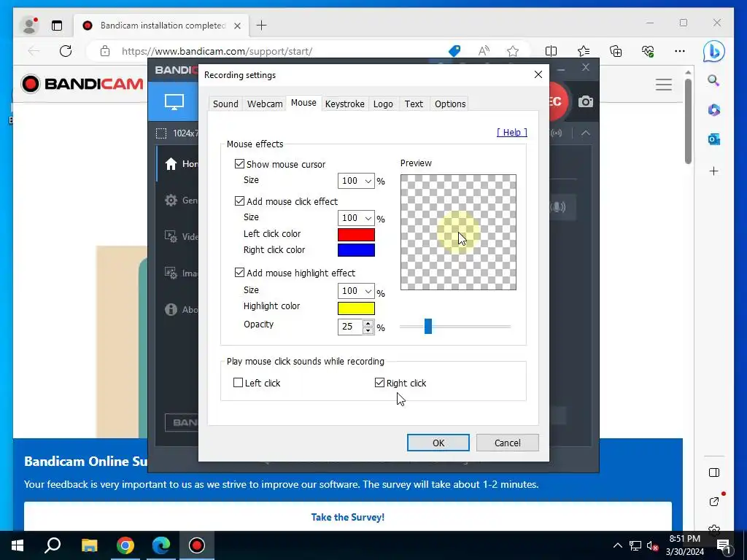This screenshot has height=560, width=747.
Task: Click the Bandicam screenshot camera icon
Action: [586, 101]
